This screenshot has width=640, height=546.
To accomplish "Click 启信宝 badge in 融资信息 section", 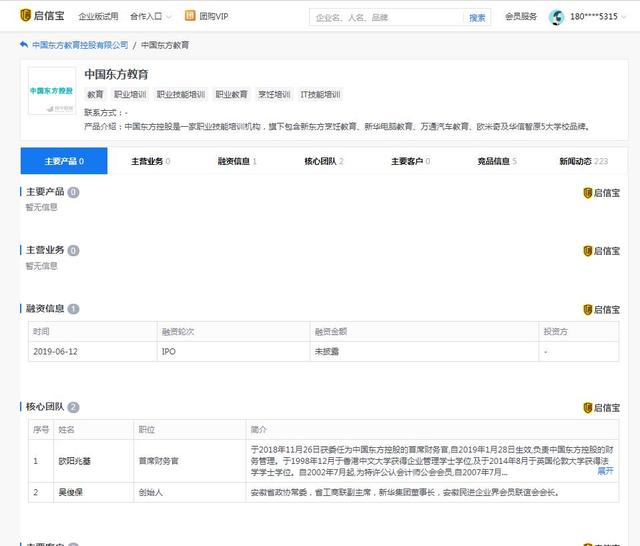I will (600, 310).
